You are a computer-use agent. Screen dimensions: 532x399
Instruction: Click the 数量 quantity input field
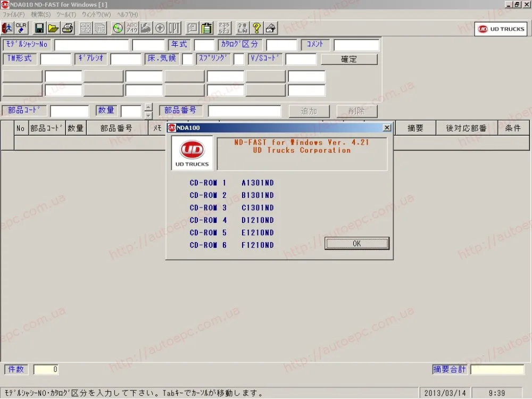pyautogui.click(x=131, y=111)
